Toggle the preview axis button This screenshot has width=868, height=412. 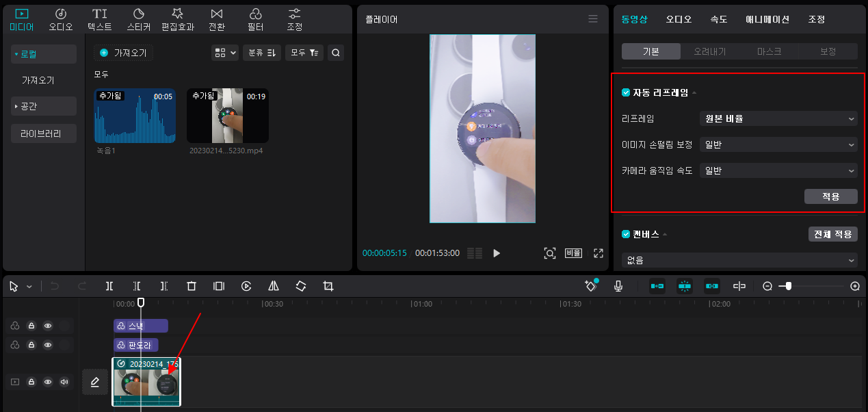(739, 286)
